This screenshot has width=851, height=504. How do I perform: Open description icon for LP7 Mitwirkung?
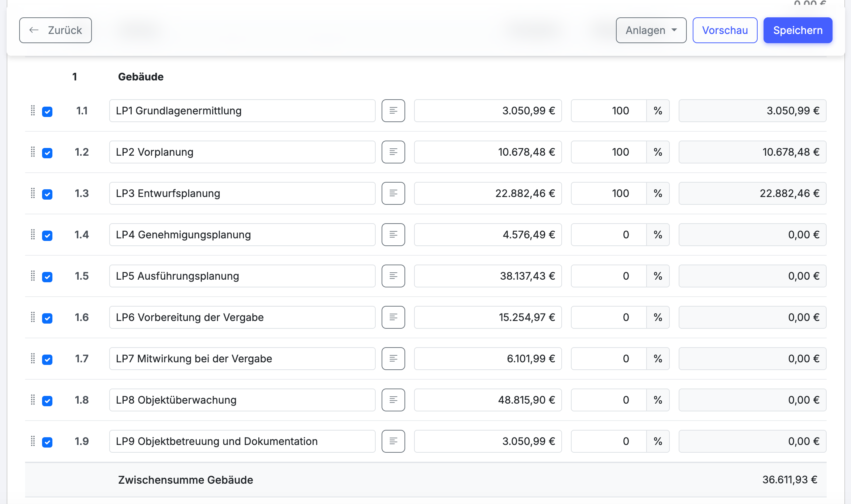point(393,359)
